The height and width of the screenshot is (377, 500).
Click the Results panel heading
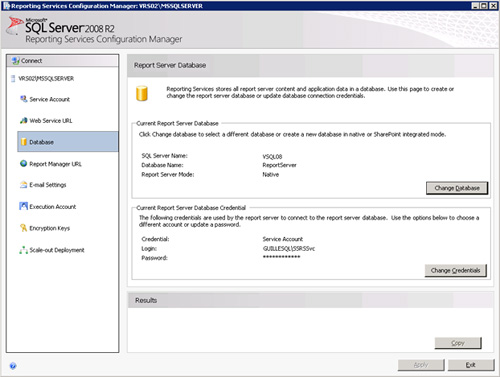pyautogui.click(x=146, y=300)
